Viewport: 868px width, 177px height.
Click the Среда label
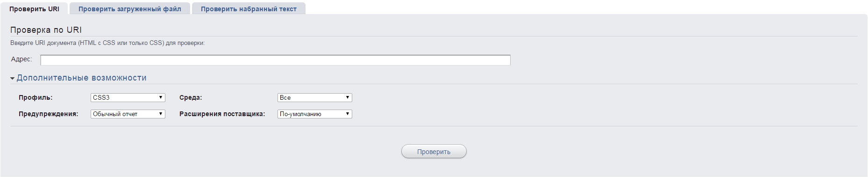coord(191,97)
